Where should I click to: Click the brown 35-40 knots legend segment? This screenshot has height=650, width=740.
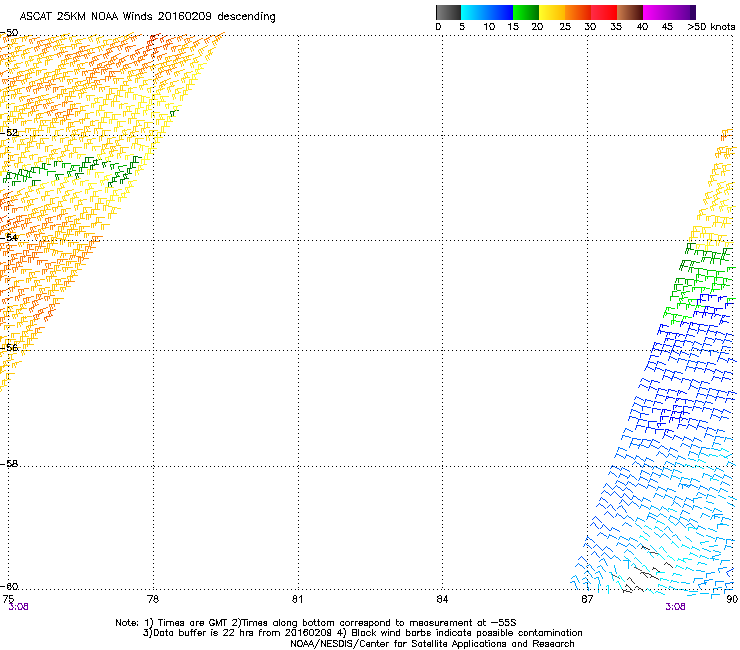click(630, 12)
